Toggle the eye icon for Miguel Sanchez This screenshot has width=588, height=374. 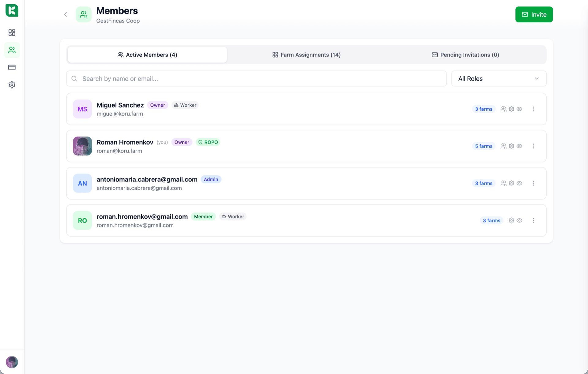coord(519,109)
